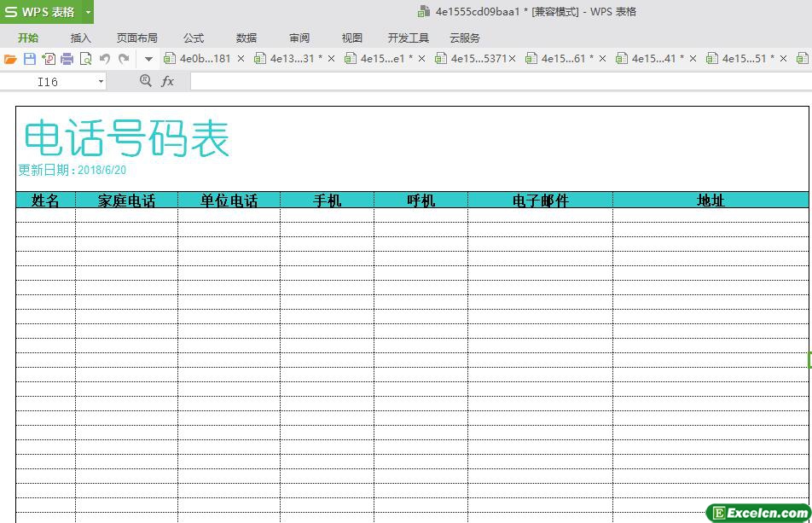This screenshot has width=812, height=523.
Task: Open the 插入 ribbon tab
Action: coord(80,38)
